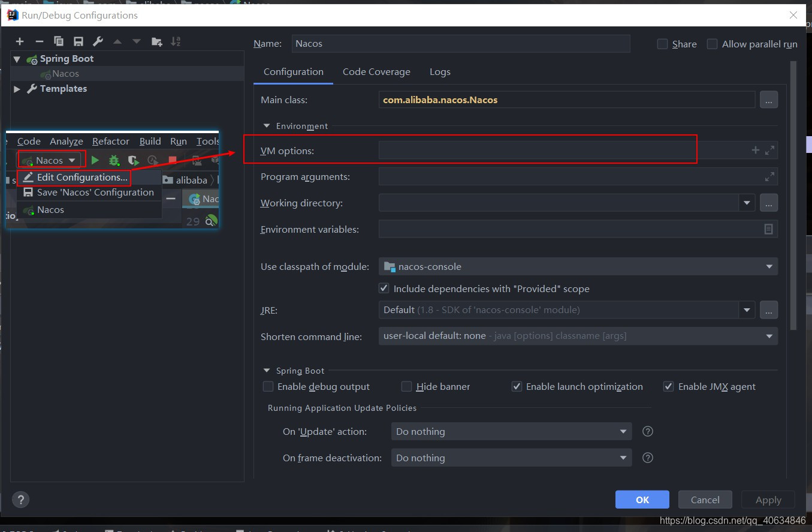Expand the Program arguments field editor
Image resolution: width=812 pixels, height=532 pixels.
[x=769, y=177]
